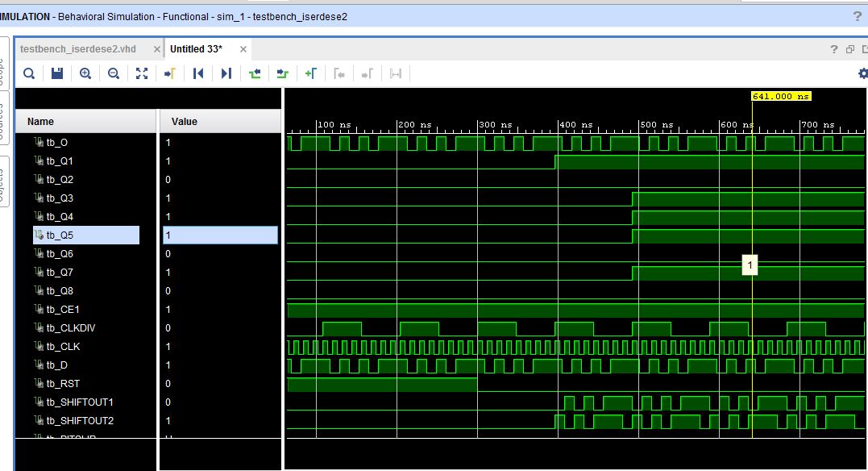868x471 pixels.
Task: Close the testbench_iserdese2.vhd tab
Action: [156, 49]
